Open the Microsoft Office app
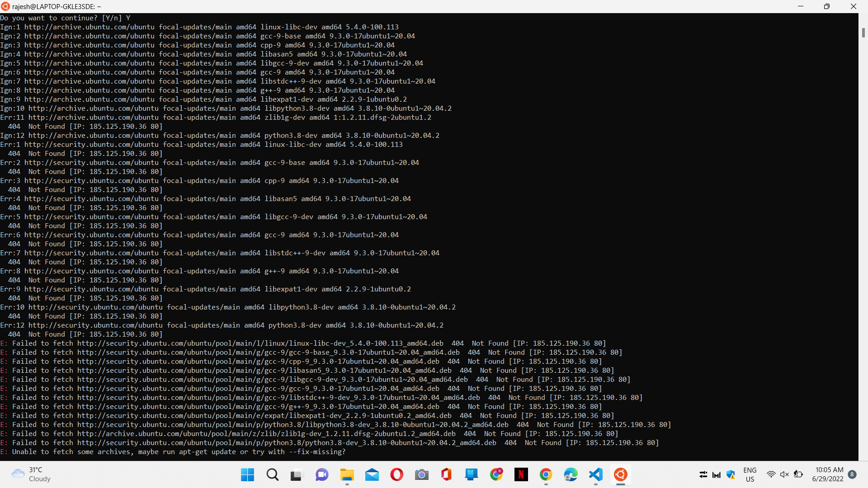 coord(446,474)
